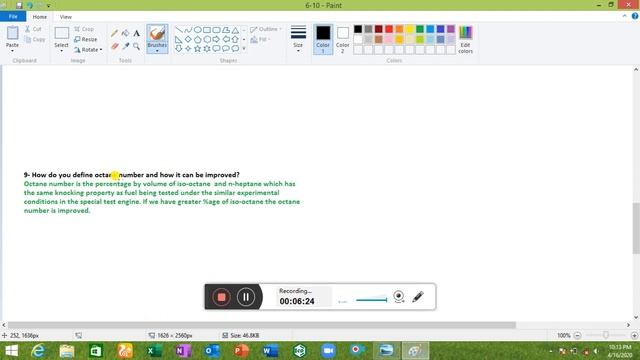
Task: Open the recorder annotation pencil tool
Action: click(x=418, y=297)
